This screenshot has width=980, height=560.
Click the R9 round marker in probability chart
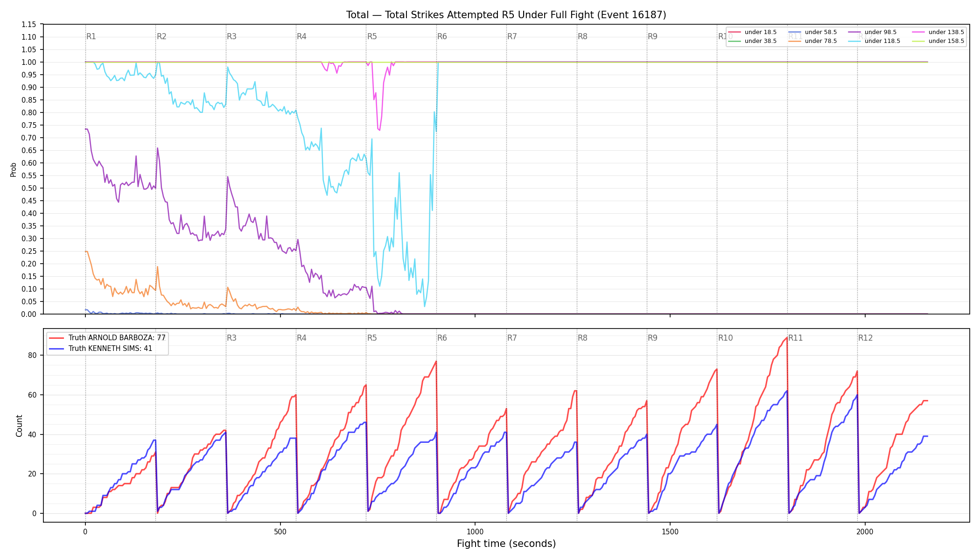tap(653, 36)
